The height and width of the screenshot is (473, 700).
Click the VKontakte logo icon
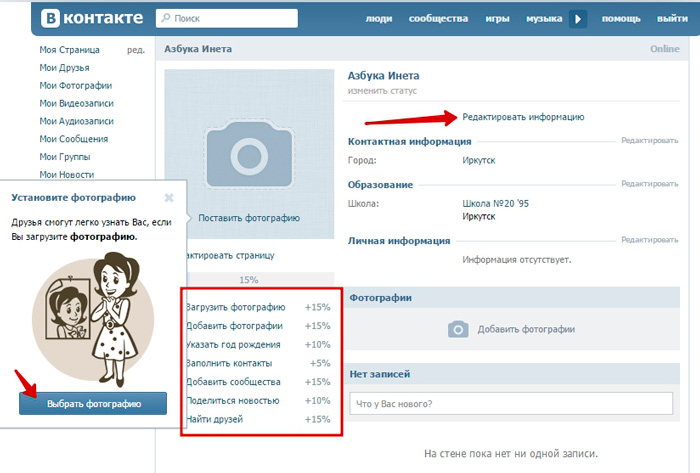click(51, 18)
